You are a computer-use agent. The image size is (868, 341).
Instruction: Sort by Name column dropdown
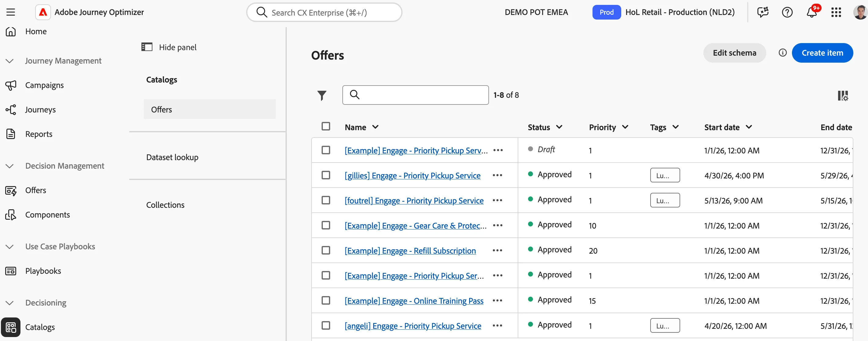point(375,127)
